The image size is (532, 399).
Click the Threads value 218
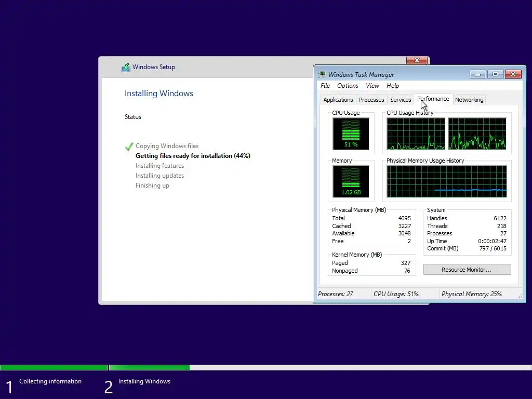(x=501, y=226)
